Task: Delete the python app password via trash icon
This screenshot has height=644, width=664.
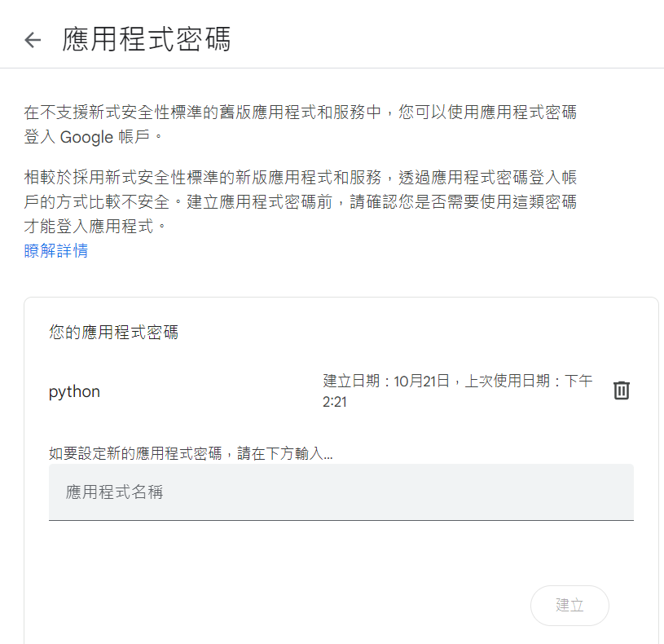Action: pos(622,390)
